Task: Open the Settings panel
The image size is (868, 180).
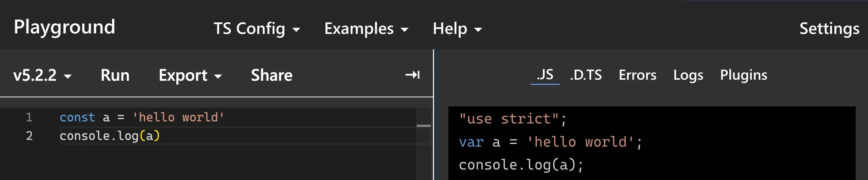Action: pyautogui.click(x=829, y=29)
